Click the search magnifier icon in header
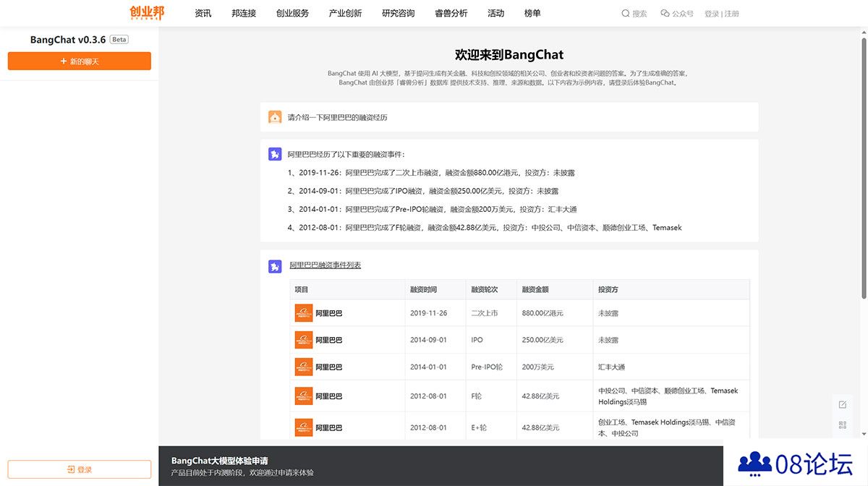This screenshot has width=868, height=486. point(626,13)
